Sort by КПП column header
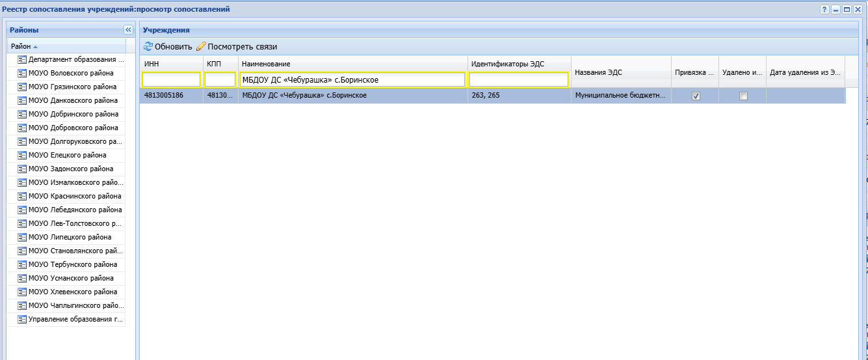The height and width of the screenshot is (360, 868). tap(220, 63)
